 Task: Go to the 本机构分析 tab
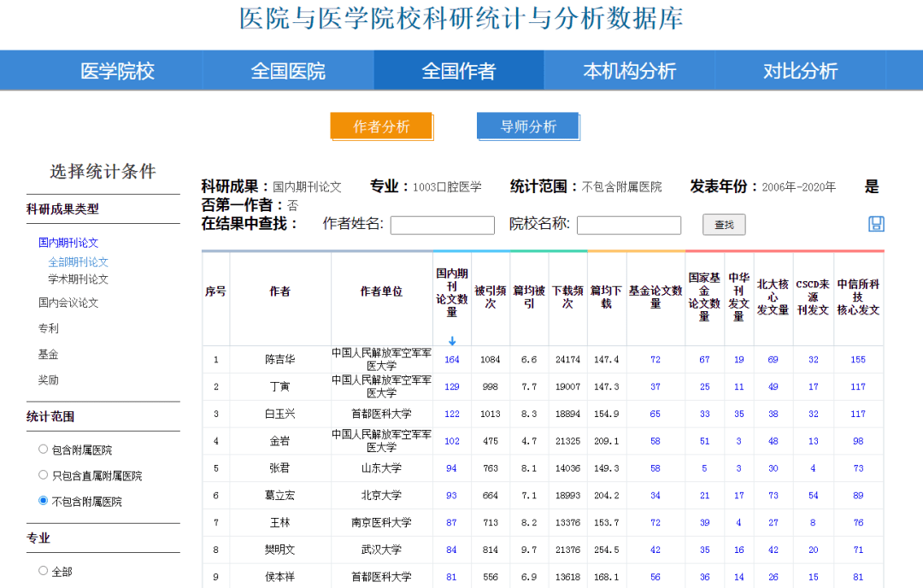coord(630,70)
